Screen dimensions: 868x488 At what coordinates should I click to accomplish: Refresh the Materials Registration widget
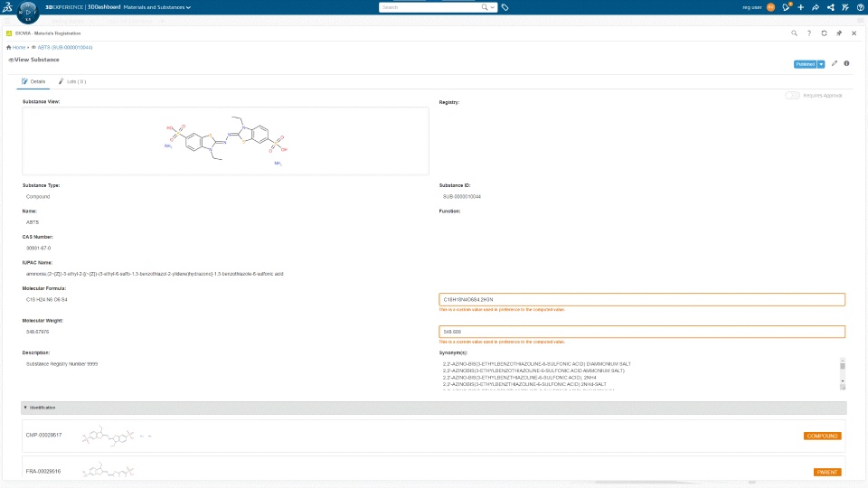coord(825,33)
